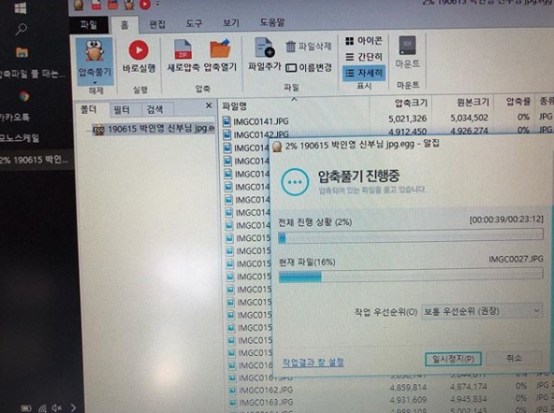The height and width of the screenshot is (413, 554).
Task: Expand the arrow under 압축풀기 button
Action: pos(95,83)
